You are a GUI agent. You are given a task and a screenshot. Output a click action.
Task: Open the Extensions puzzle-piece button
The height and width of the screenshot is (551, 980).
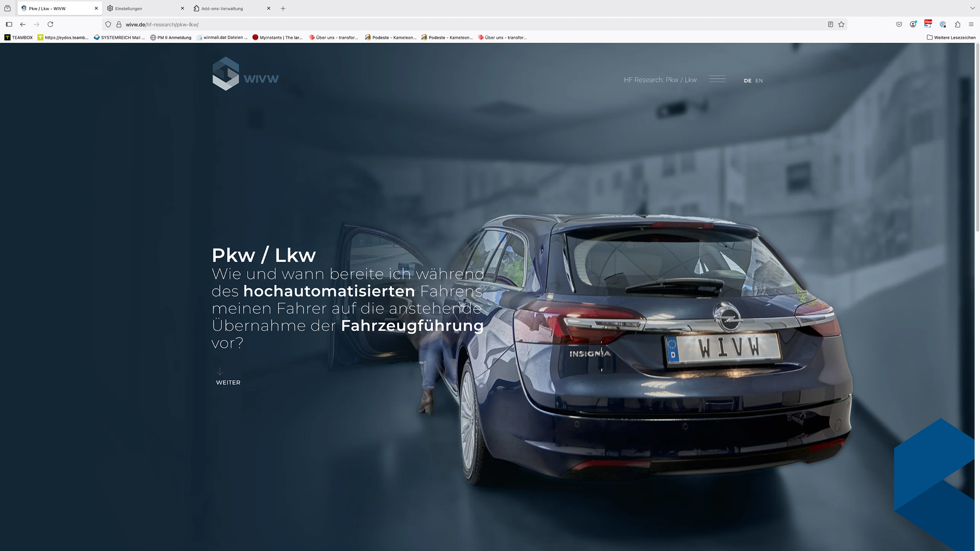pyautogui.click(x=957, y=24)
